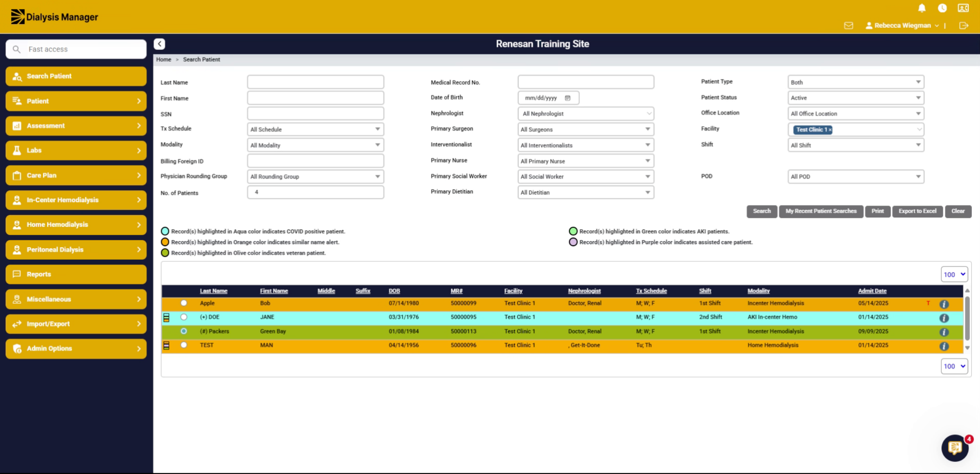Viewport: 980px width, 474px height.
Task: Click the logout icon at top right
Action: click(x=964, y=25)
